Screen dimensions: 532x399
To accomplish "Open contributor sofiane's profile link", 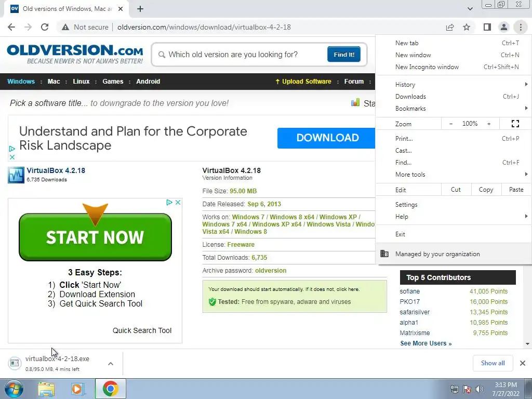I will 409,291.
